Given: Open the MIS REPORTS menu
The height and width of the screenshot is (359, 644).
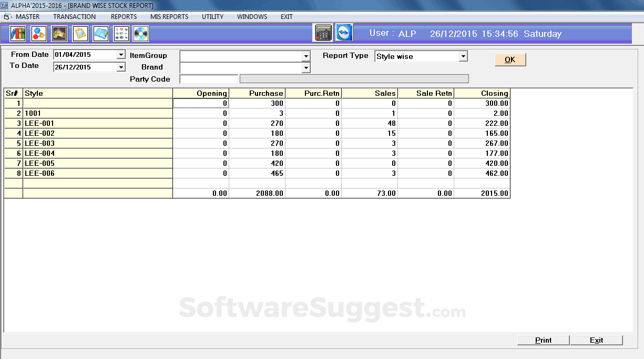Looking at the screenshot, I should [169, 16].
